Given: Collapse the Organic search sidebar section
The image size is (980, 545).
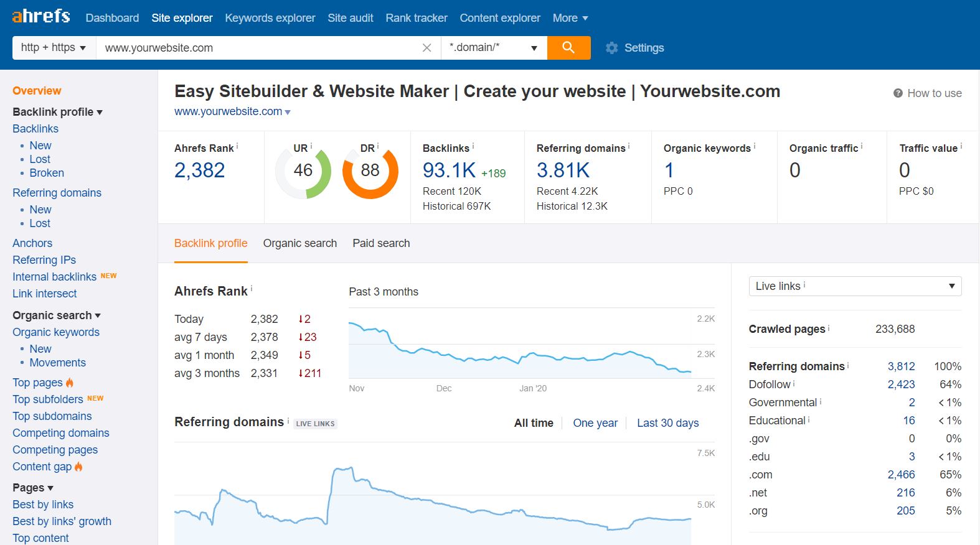Looking at the screenshot, I should (57, 315).
